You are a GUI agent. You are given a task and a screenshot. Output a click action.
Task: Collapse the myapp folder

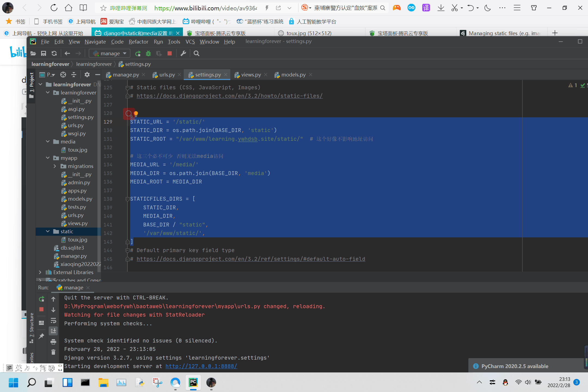[x=48, y=158]
